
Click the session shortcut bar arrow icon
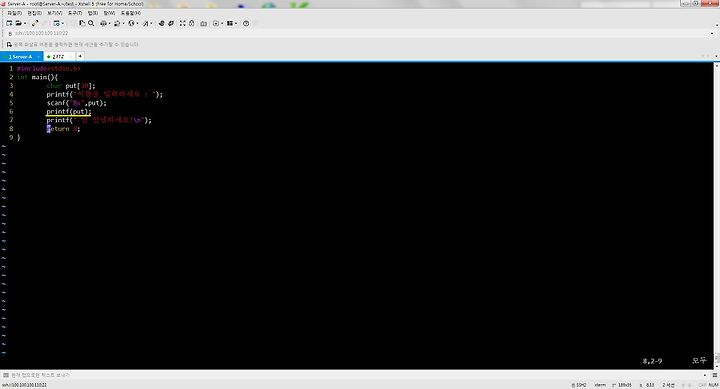tap(9, 45)
